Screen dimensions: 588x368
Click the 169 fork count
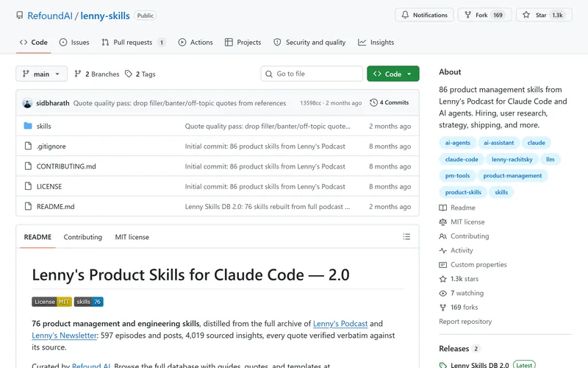(498, 15)
